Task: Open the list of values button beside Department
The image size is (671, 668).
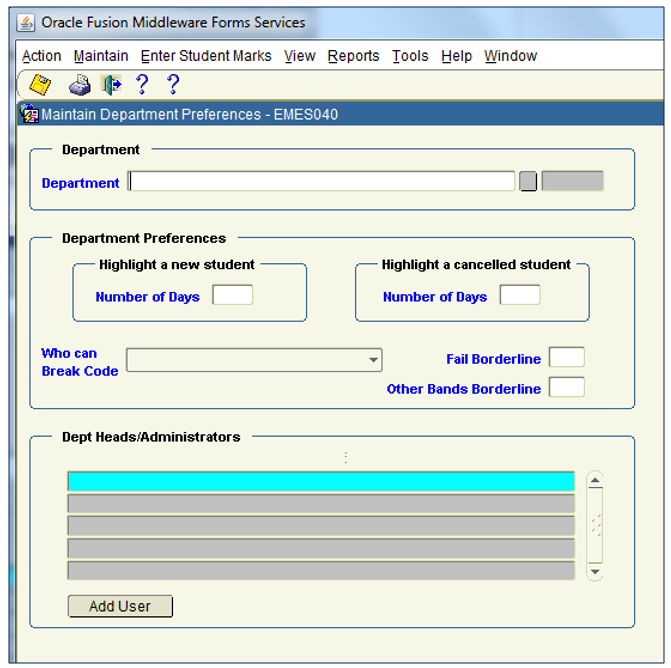Action: coord(528,182)
